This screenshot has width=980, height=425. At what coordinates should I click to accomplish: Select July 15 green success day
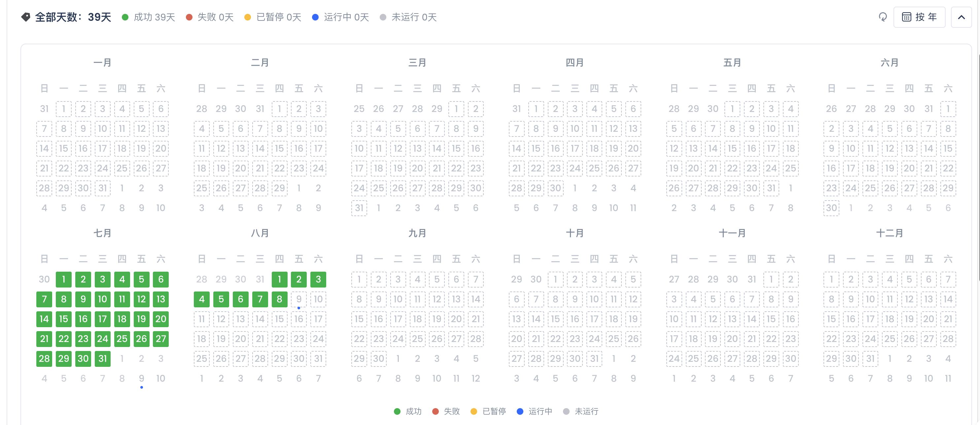tap(63, 319)
